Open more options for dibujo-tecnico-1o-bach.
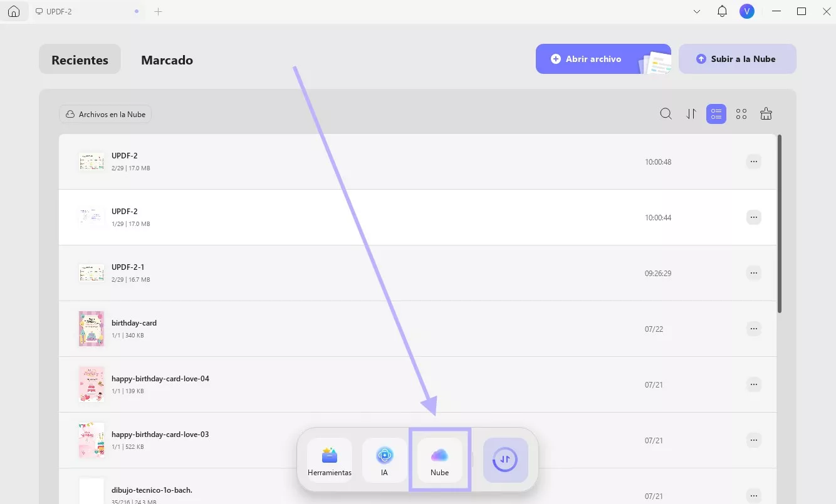836x504 pixels. click(x=753, y=496)
